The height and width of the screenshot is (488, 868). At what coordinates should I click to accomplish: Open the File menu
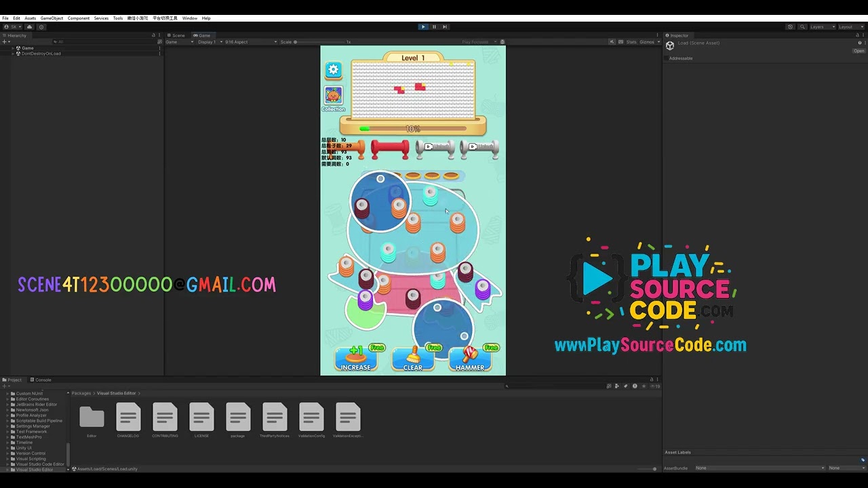5,18
